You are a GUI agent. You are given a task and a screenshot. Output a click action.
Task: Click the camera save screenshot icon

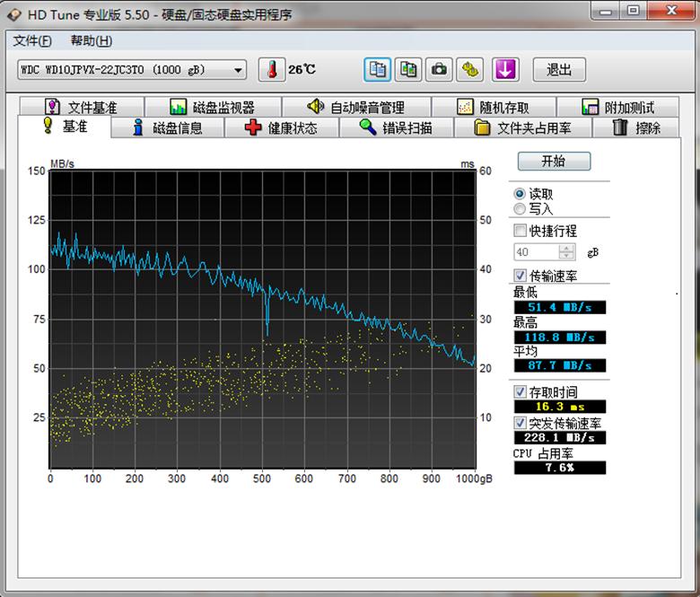tap(439, 69)
